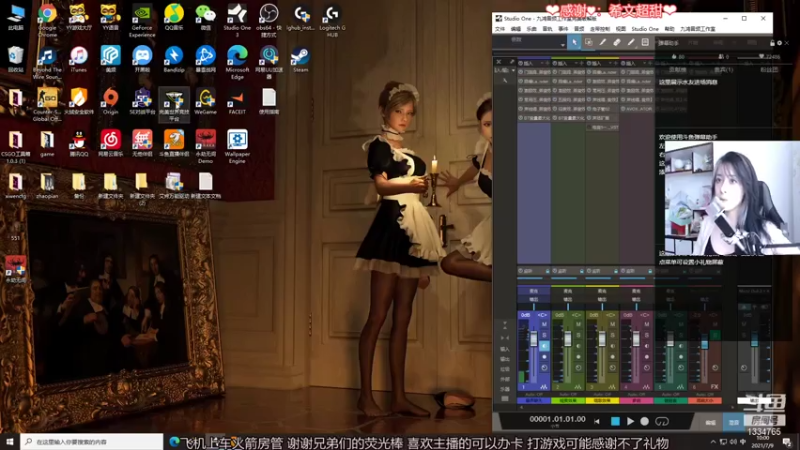Open the Origin desktop shortcut

[x=110, y=101]
